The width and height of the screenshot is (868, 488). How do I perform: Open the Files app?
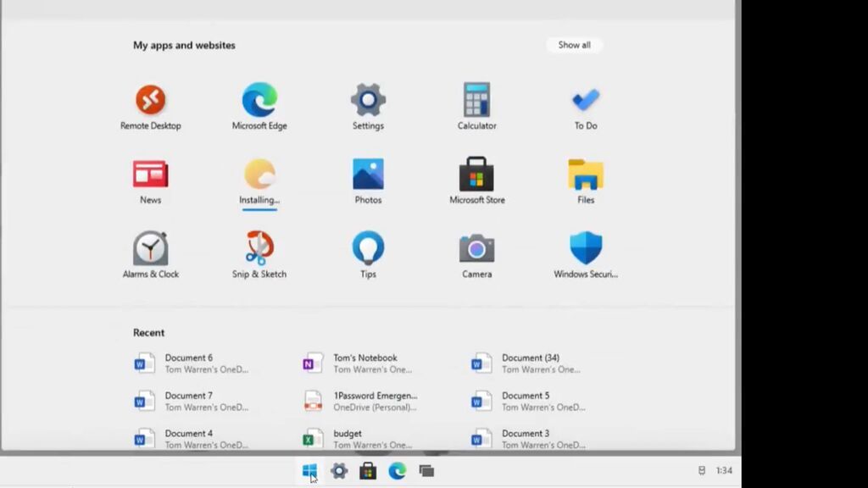click(x=586, y=181)
